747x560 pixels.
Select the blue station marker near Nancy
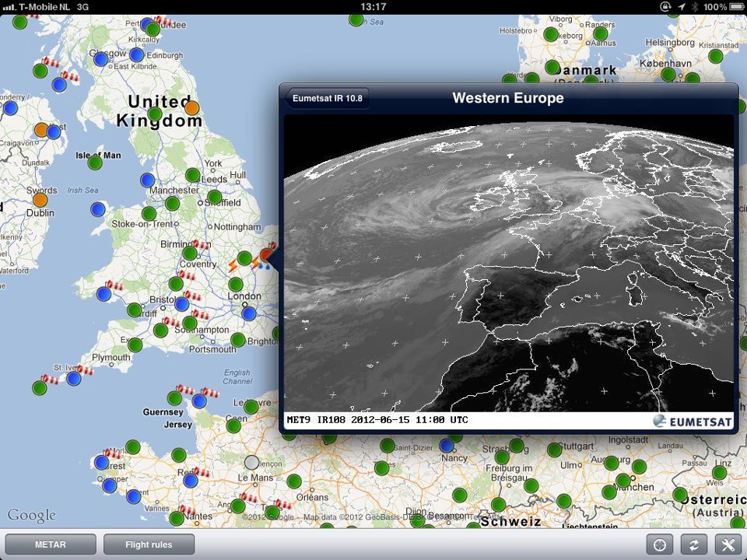pyautogui.click(x=447, y=446)
